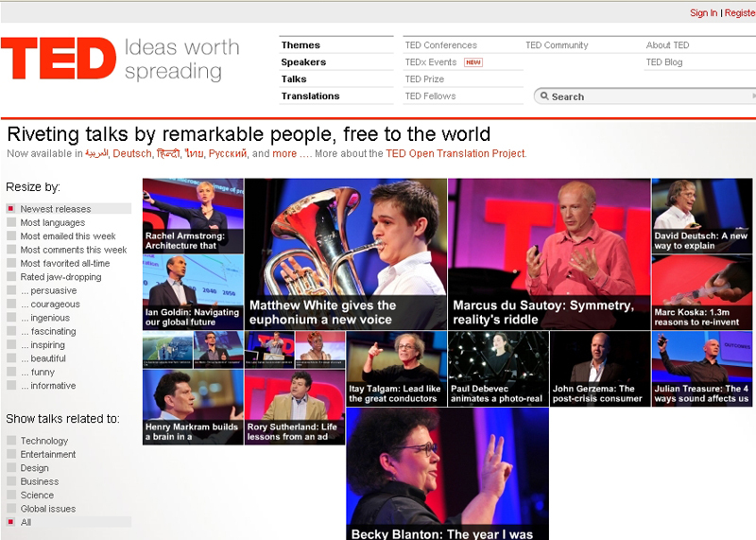Open the Speakers menu item
Viewport: 756px width, 540px height.
click(303, 61)
